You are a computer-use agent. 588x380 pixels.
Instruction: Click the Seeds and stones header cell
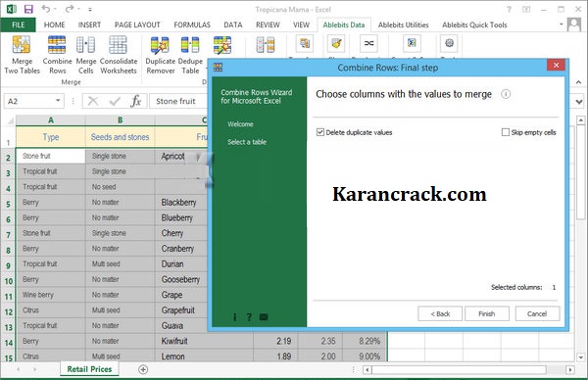click(120, 137)
